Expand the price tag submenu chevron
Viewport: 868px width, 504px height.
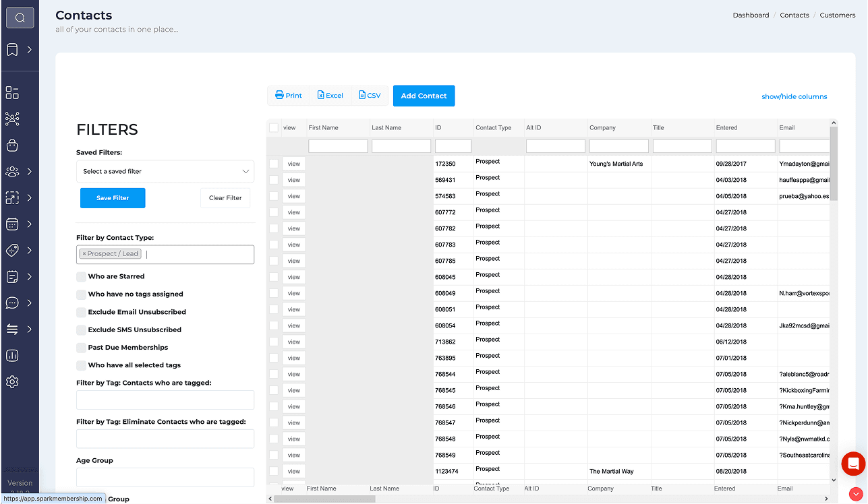pos(30,251)
